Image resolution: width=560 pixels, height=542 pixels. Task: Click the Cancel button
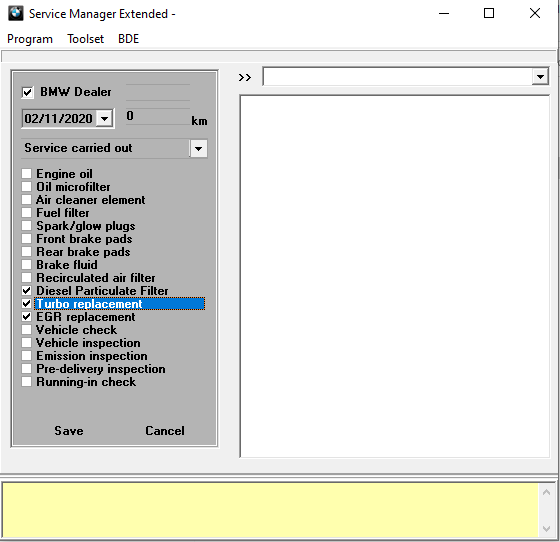click(x=165, y=431)
